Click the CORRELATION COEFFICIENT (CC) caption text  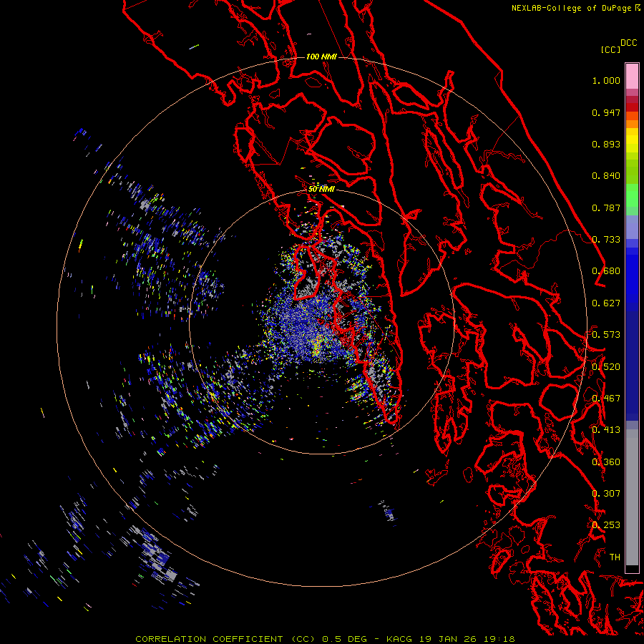click(225, 639)
